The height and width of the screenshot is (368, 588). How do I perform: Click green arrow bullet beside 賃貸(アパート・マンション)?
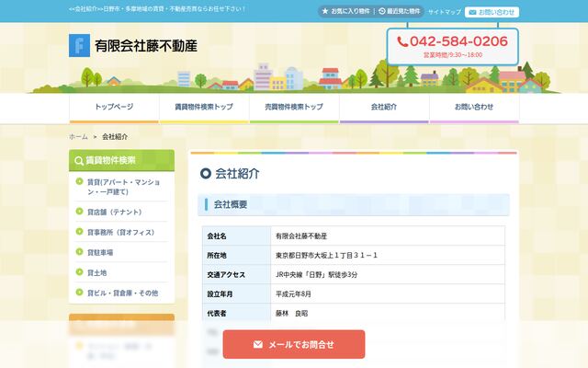point(80,181)
